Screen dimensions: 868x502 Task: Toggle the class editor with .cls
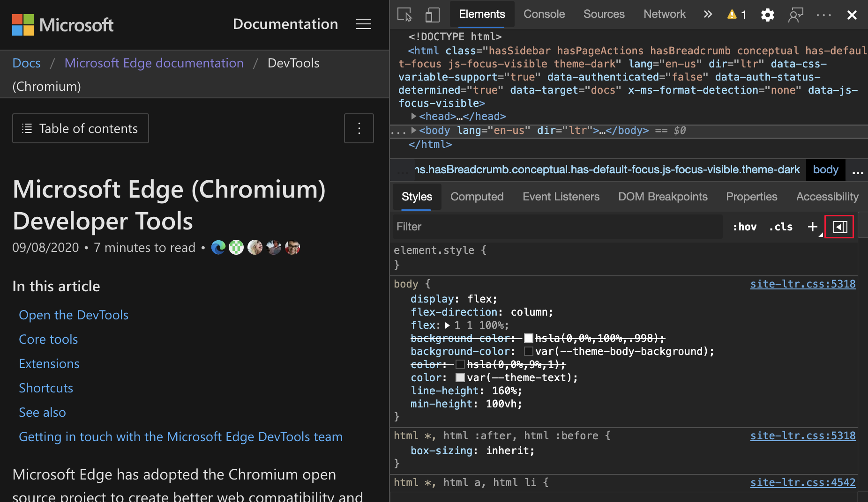[x=780, y=227]
